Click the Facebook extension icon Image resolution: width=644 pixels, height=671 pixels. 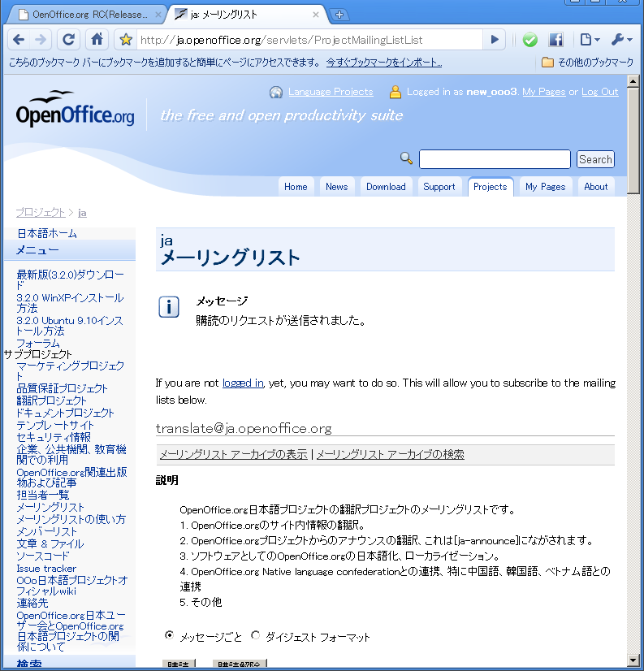[x=555, y=40]
